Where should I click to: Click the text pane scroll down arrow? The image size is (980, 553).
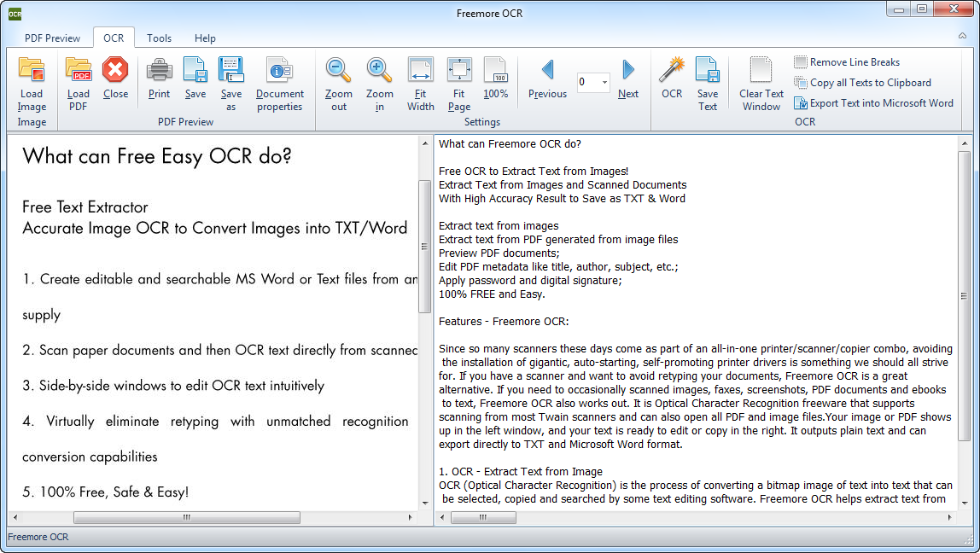[964, 503]
